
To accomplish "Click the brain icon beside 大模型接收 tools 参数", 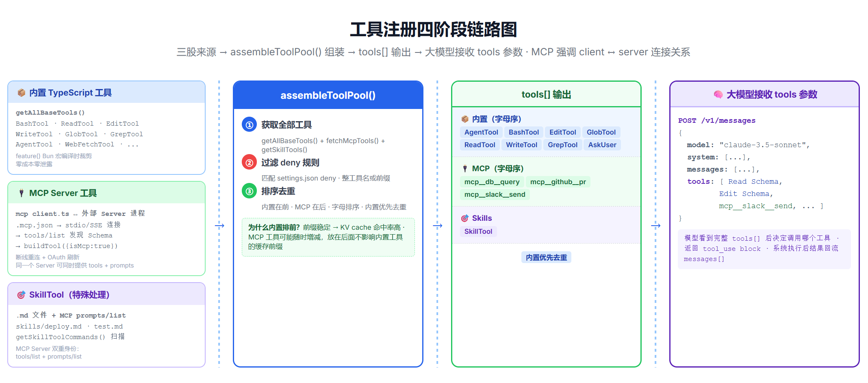I will tap(718, 94).
